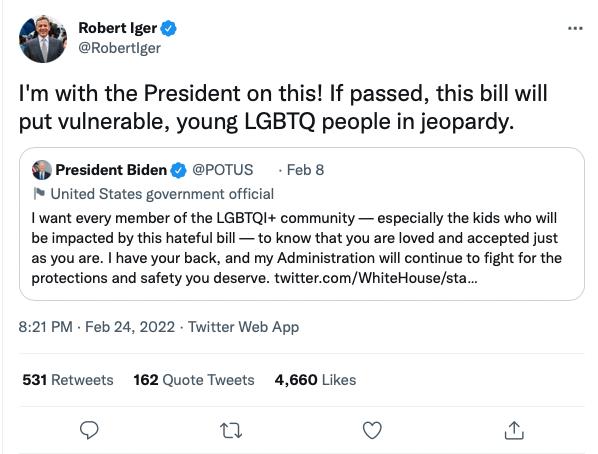The width and height of the screenshot is (598, 454).
Task: Click the 8:21 PM Feb 24, 2022 timestamp
Action: click(x=97, y=327)
